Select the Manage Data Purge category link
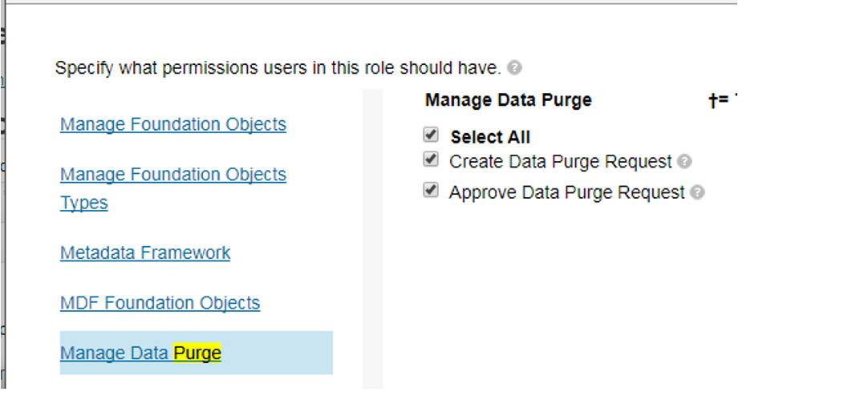Screen dimensions: 868x416 140,353
